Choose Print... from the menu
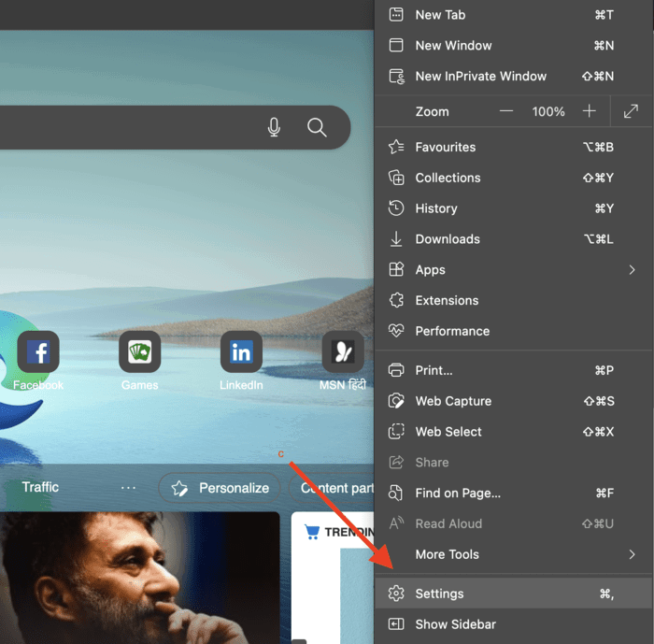The image size is (654, 644). pos(514,370)
